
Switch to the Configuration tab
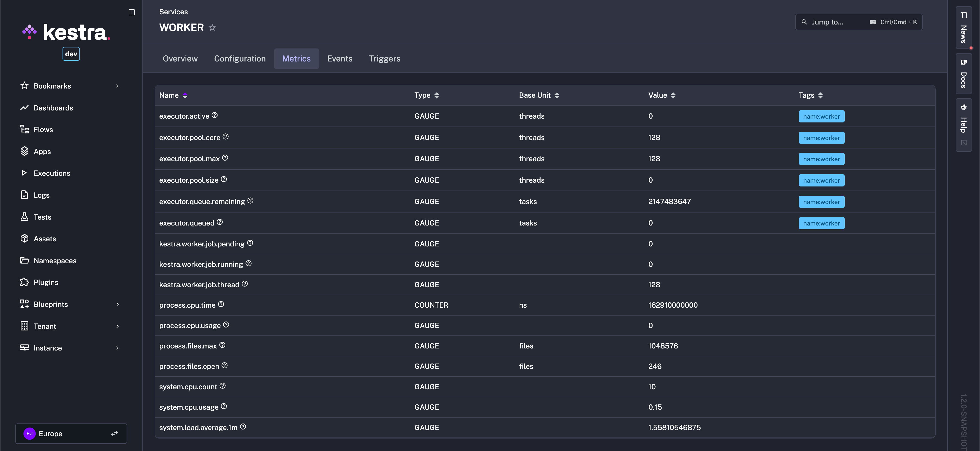click(240, 59)
